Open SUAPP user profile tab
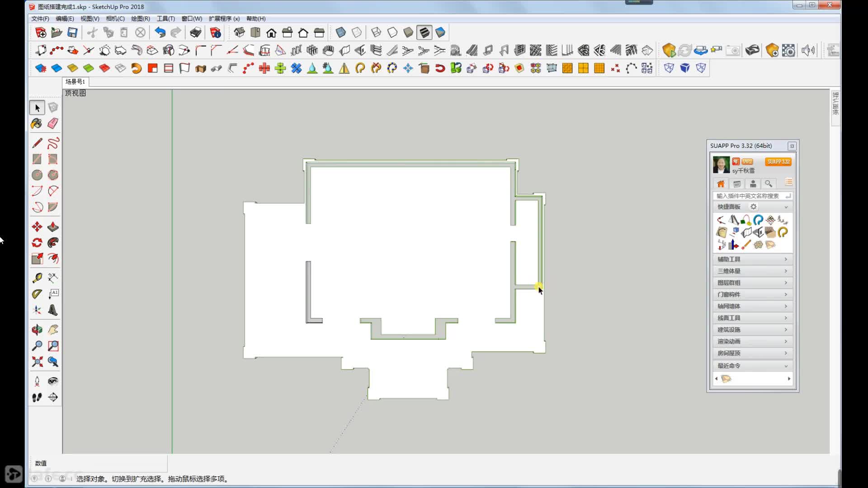868x488 pixels. click(x=753, y=184)
